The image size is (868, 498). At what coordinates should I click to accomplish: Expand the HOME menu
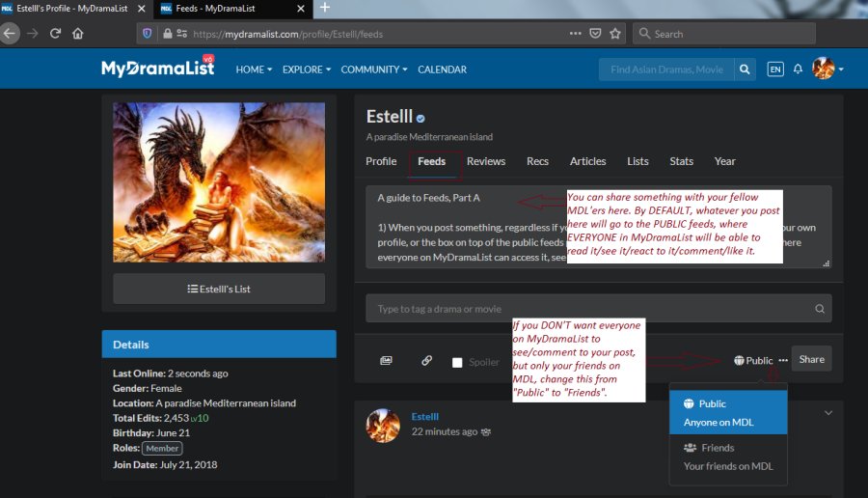(x=254, y=69)
